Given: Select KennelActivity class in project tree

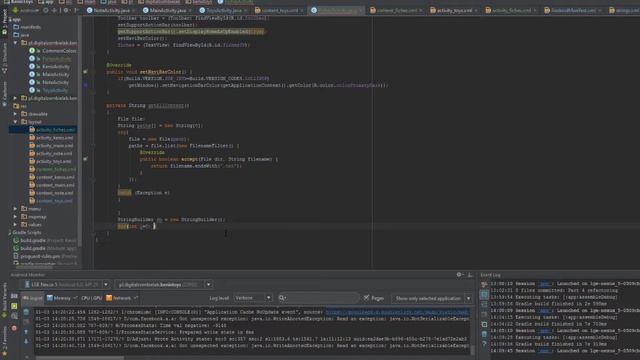Looking at the screenshot, I should click(56, 67).
